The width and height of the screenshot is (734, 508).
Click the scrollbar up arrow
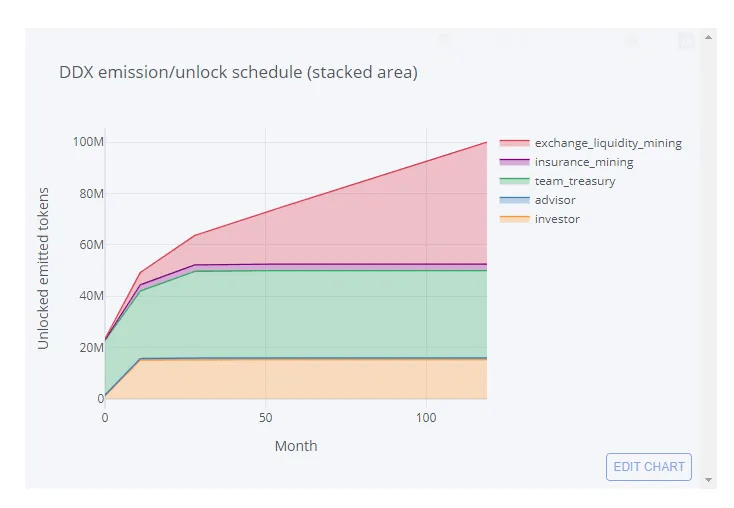coord(709,37)
